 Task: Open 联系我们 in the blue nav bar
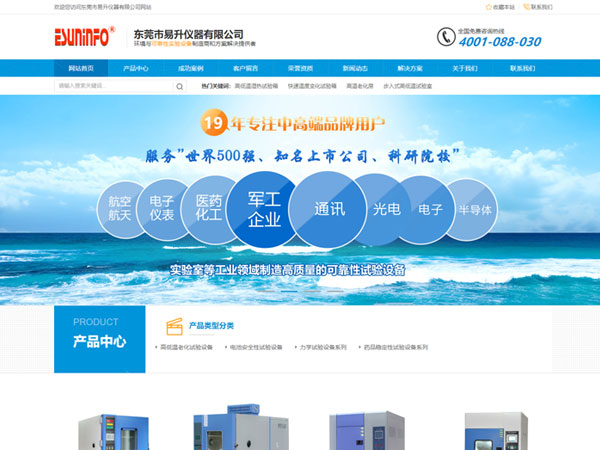coord(522,68)
